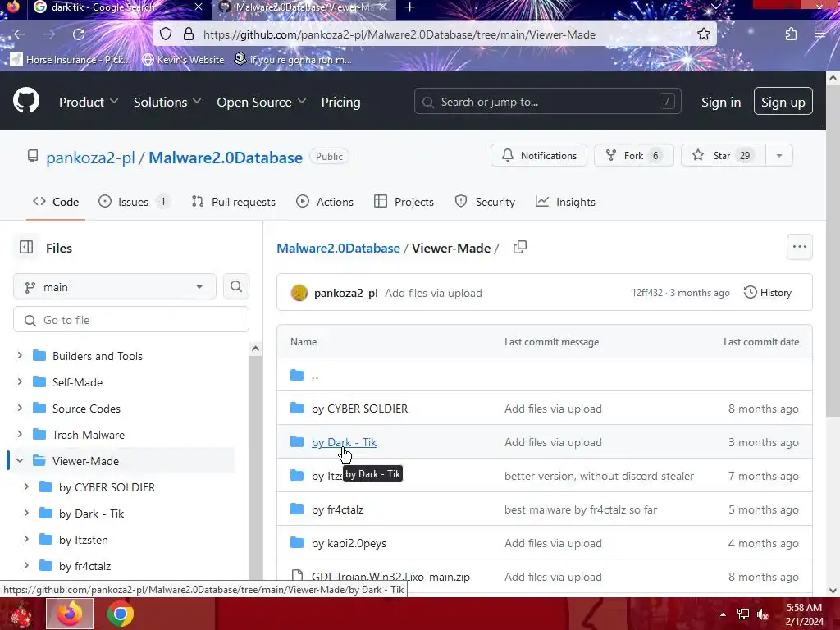Open the Projects tab
This screenshot has width=840, height=630.
[x=404, y=202]
